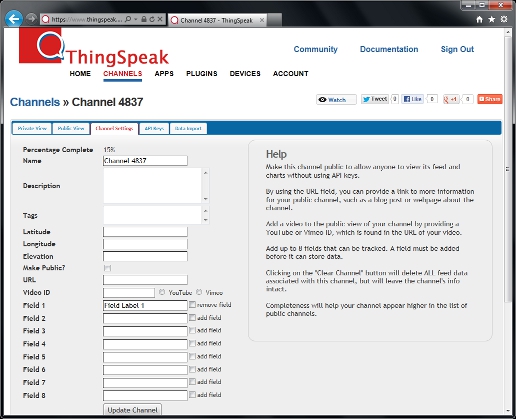Open the CHANNELS menu item
Screen dimensions: 516x419
pos(123,74)
